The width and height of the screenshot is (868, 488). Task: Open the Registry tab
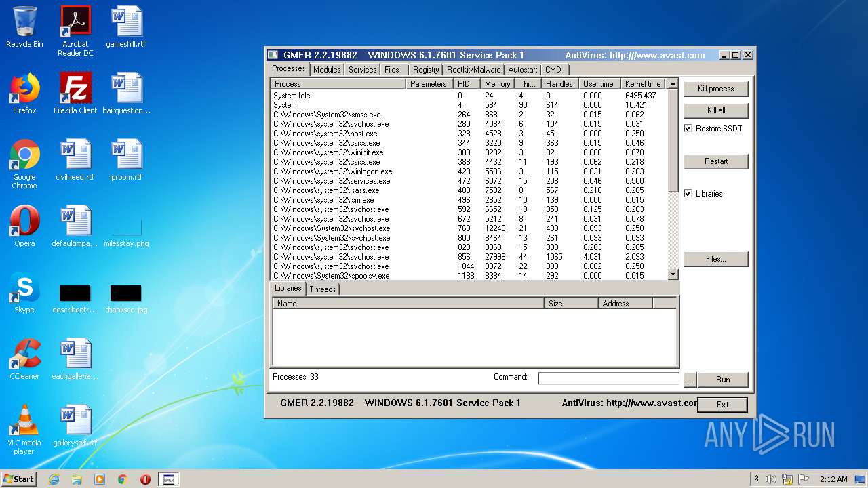pyautogui.click(x=426, y=69)
